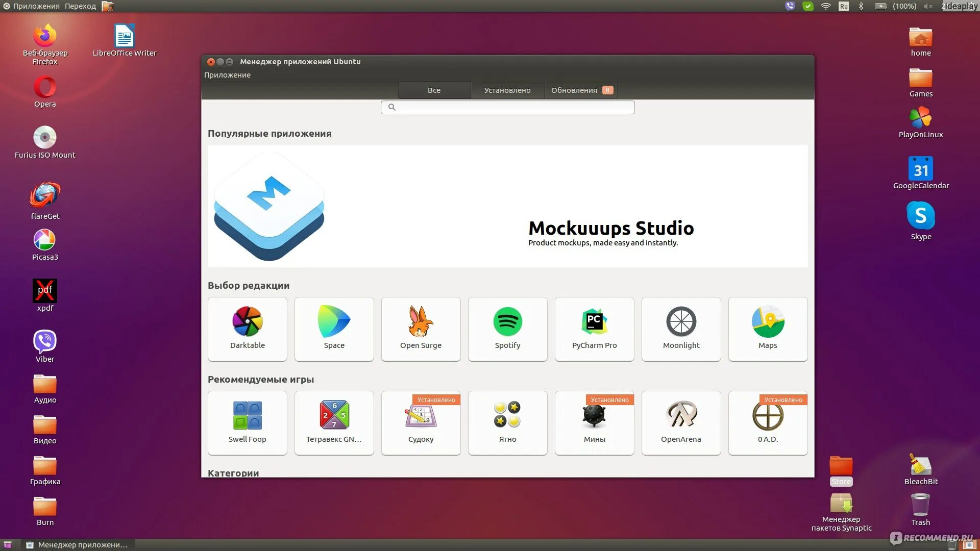The width and height of the screenshot is (980, 551).
Task: Select the Trash desktop icon
Action: [921, 510]
